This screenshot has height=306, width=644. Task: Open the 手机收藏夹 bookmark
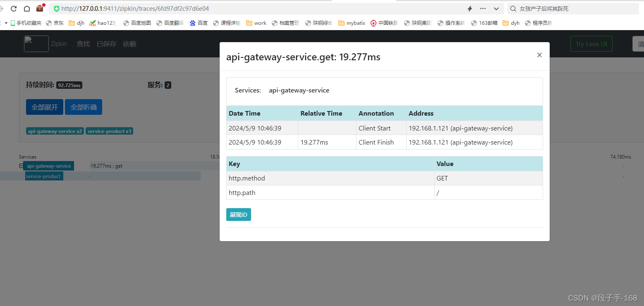pyautogui.click(x=26, y=23)
